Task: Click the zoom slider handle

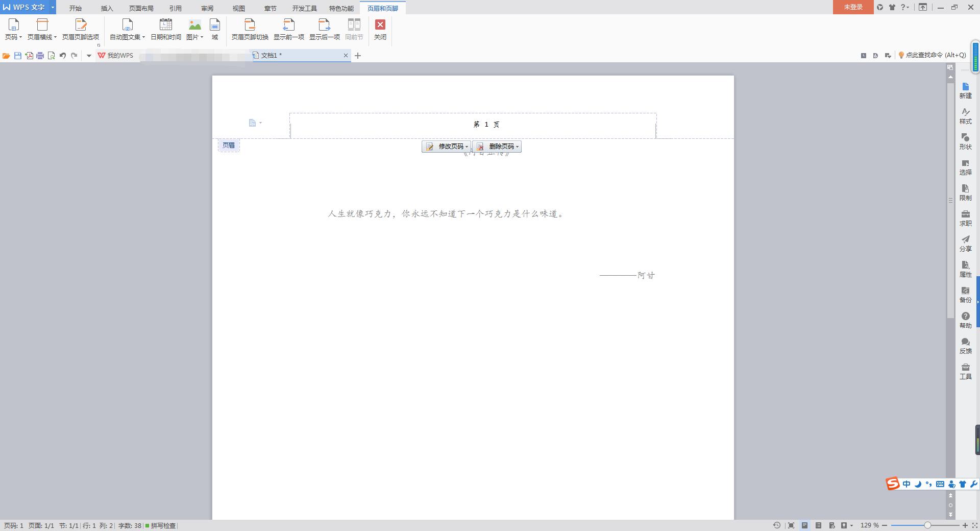Action: coord(927,525)
